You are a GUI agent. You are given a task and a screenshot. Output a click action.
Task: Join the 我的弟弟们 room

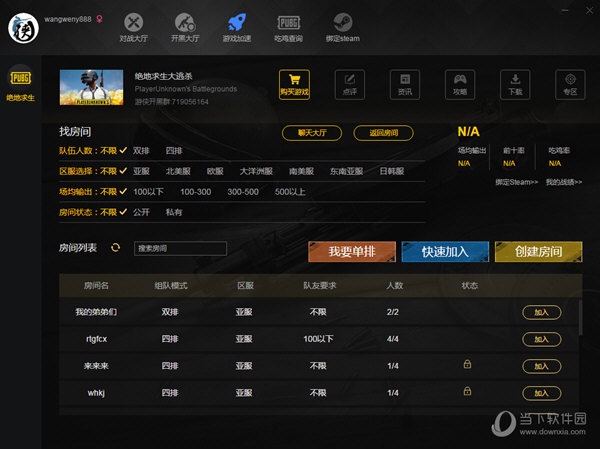(x=541, y=312)
